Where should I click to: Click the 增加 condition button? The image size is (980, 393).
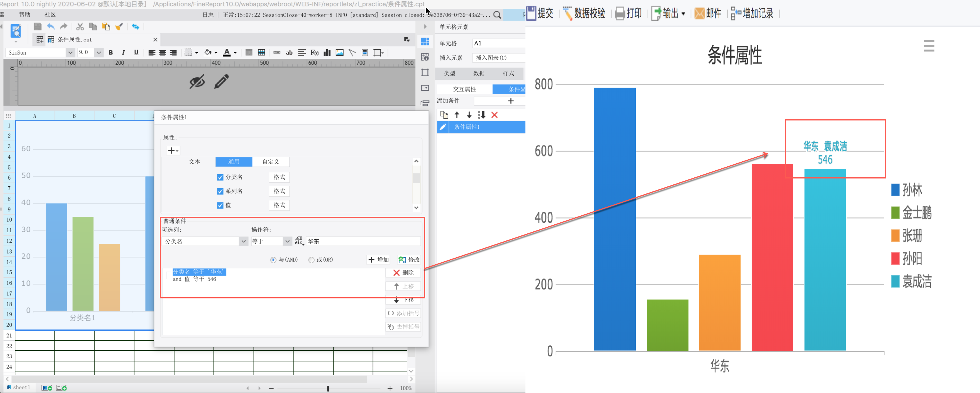coord(379,260)
